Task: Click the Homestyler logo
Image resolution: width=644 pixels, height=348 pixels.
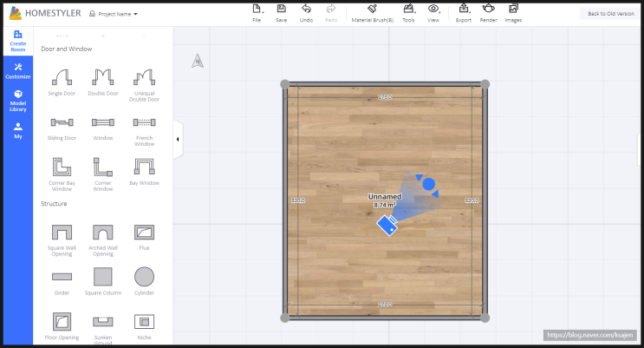Action: coord(45,13)
